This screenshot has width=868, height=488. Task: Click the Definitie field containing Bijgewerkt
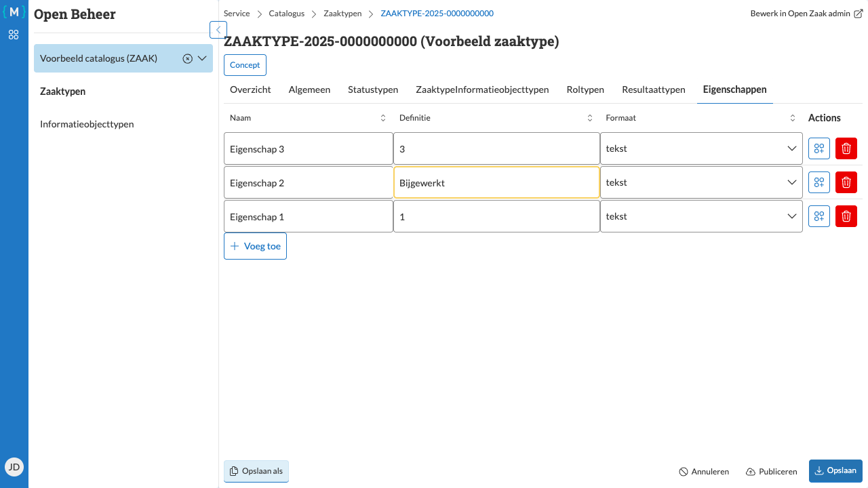(x=496, y=182)
